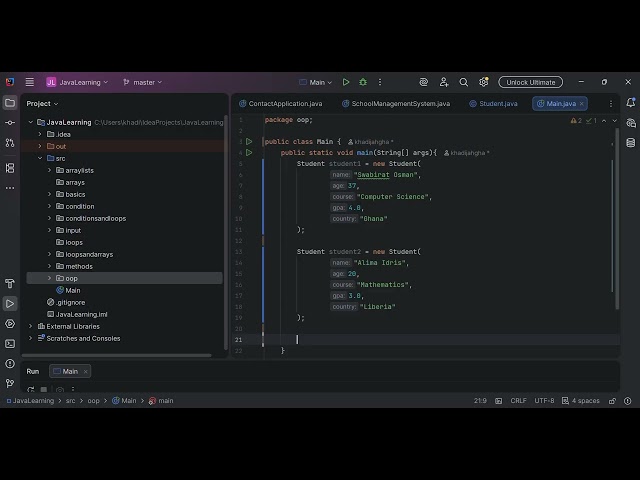Screen dimensions: 640x480
Task: Expand Scratches and Consoles node
Action: (31, 338)
